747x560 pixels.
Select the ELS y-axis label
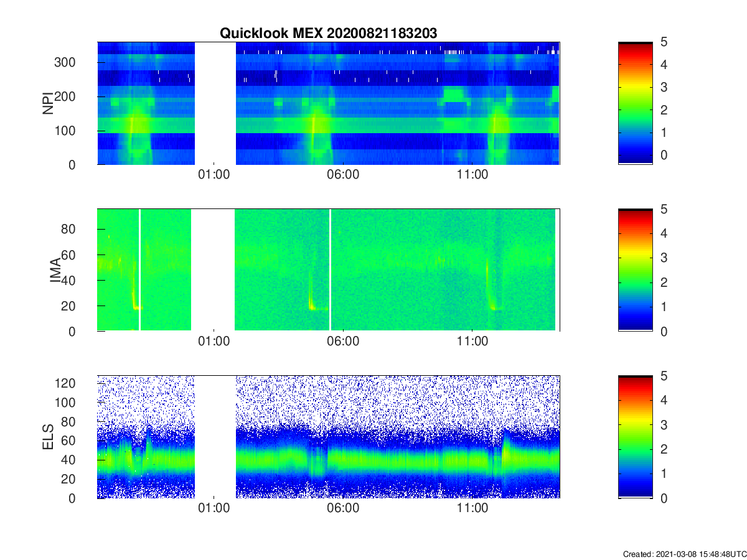pos(47,437)
